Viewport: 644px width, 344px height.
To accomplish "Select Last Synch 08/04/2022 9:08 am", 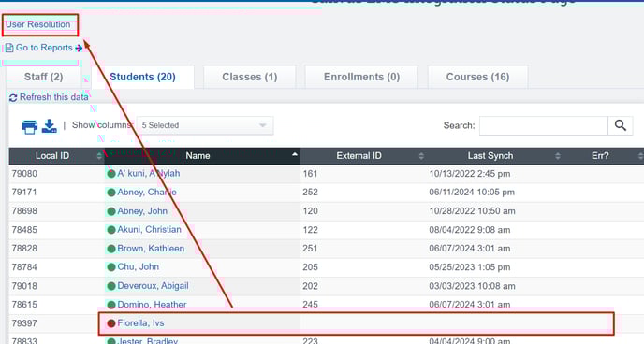I will tap(470, 230).
